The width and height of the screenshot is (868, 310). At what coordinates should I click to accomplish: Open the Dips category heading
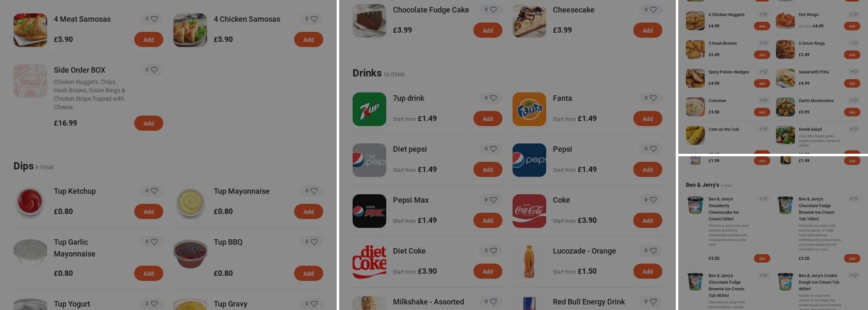coord(24,166)
